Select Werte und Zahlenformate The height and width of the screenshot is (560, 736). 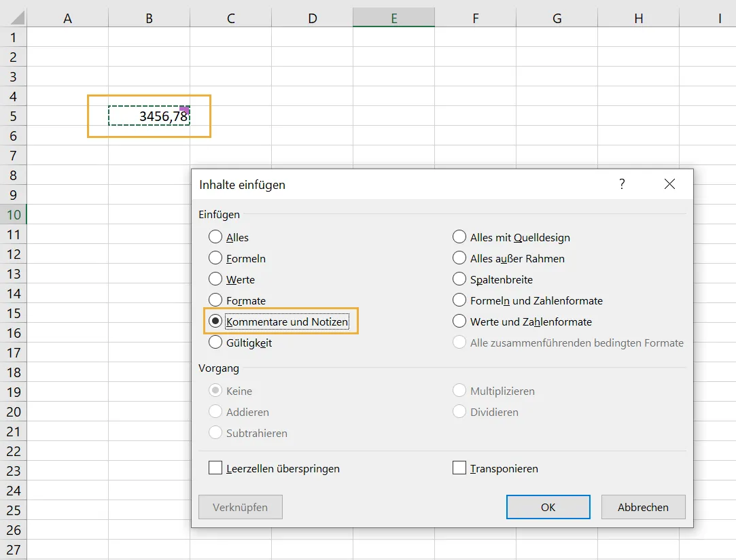click(x=459, y=321)
